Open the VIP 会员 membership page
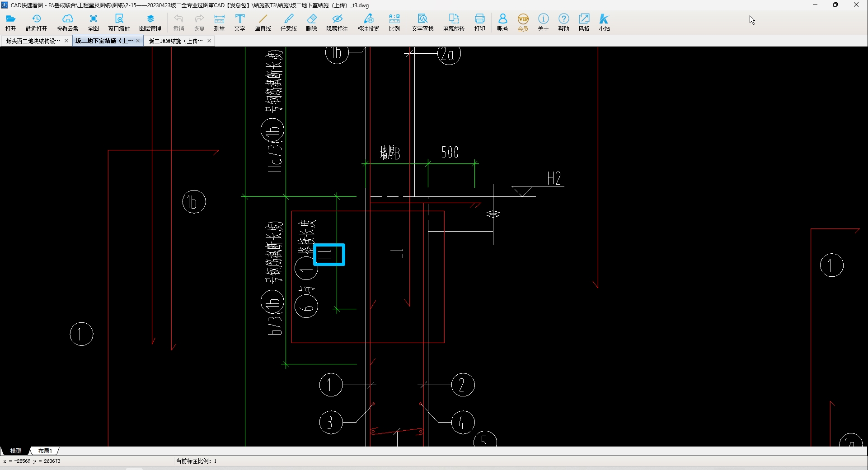Image resolution: width=868 pixels, height=470 pixels. point(523,23)
